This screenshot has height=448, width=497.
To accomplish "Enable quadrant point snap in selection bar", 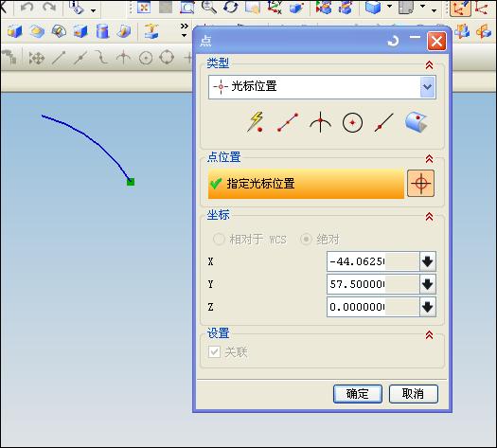I will (x=167, y=58).
